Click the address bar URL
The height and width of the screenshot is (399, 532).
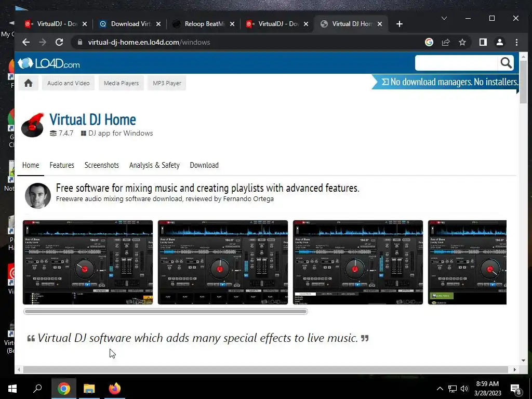click(x=149, y=42)
